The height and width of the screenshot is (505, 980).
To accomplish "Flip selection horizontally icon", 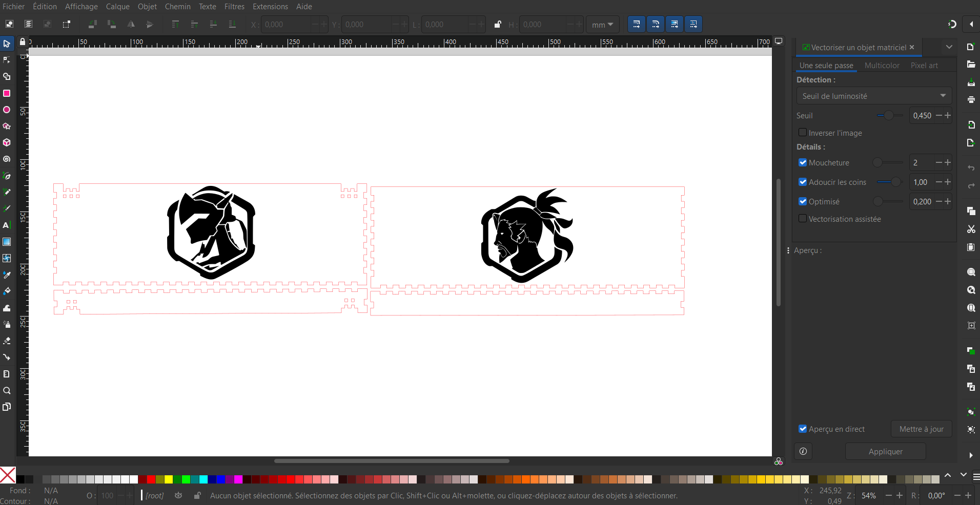I will click(131, 24).
